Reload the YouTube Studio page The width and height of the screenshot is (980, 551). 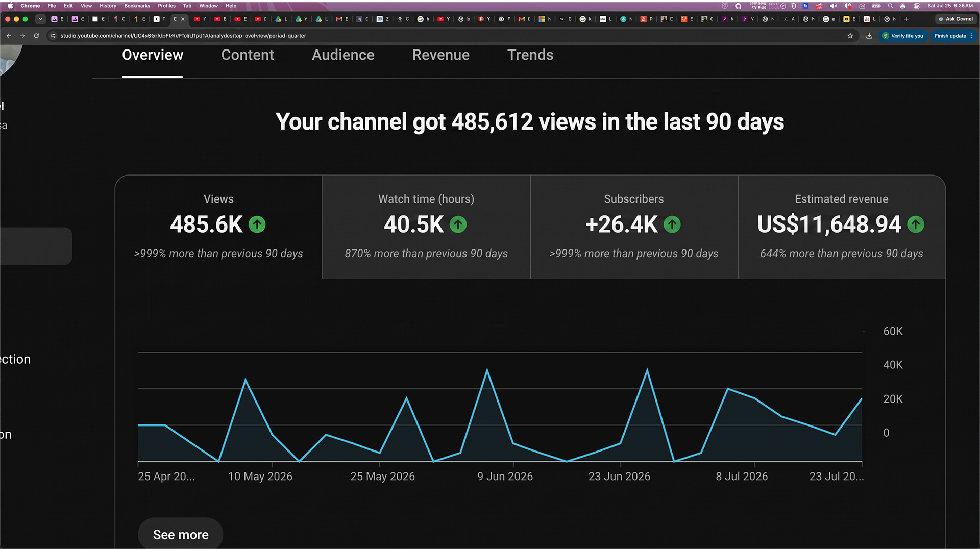(x=36, y=36)
